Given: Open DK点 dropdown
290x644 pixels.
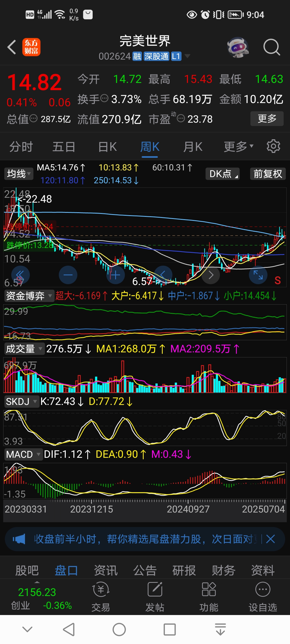Looking at the screenshot, I should [x=223, y=174].
